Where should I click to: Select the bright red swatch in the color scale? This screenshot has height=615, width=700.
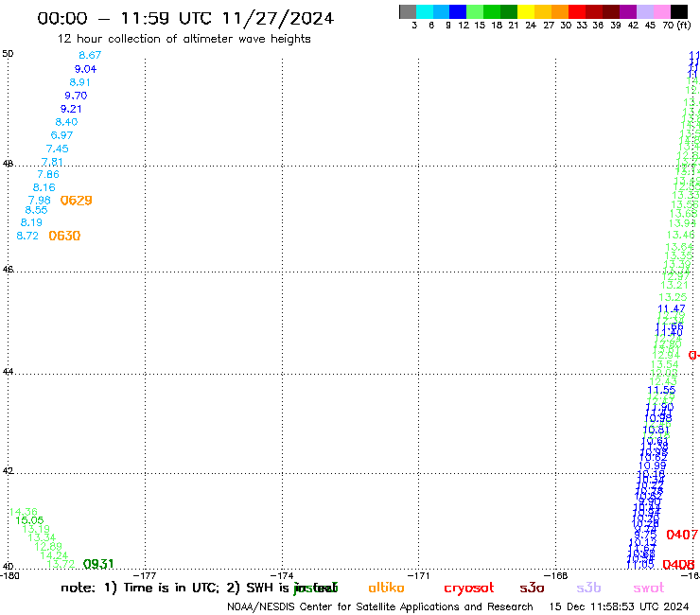tap(577, 11)
